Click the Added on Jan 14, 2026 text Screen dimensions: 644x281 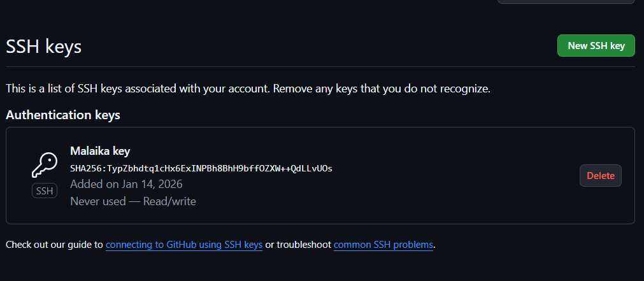[x=126, y=184]
